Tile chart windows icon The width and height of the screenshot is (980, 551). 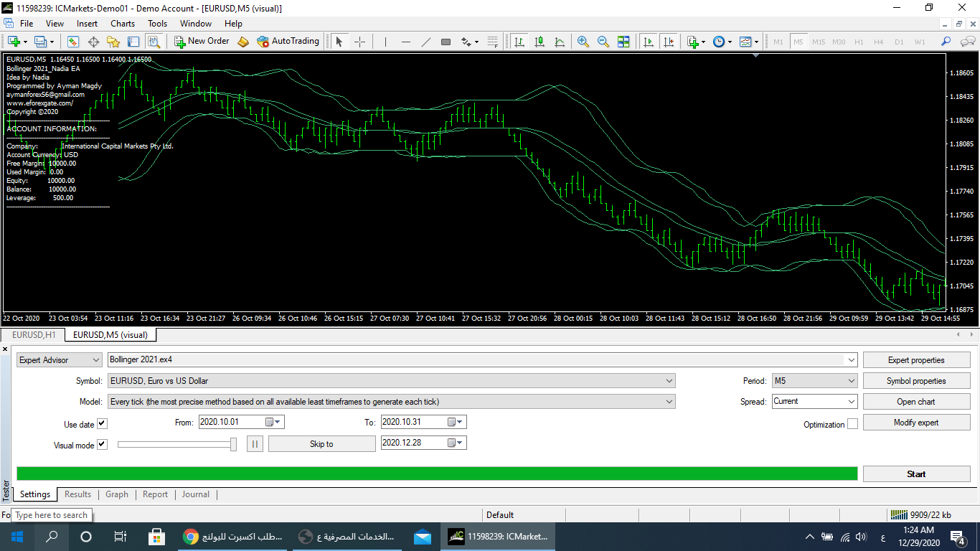point(623,42)
